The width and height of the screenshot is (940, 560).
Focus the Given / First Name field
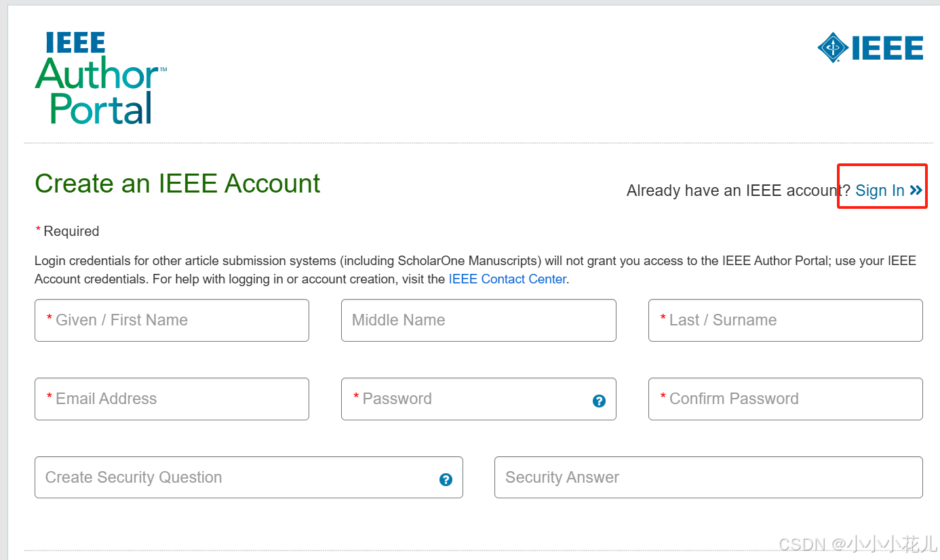pyautogui.click(x=172, y=320)
